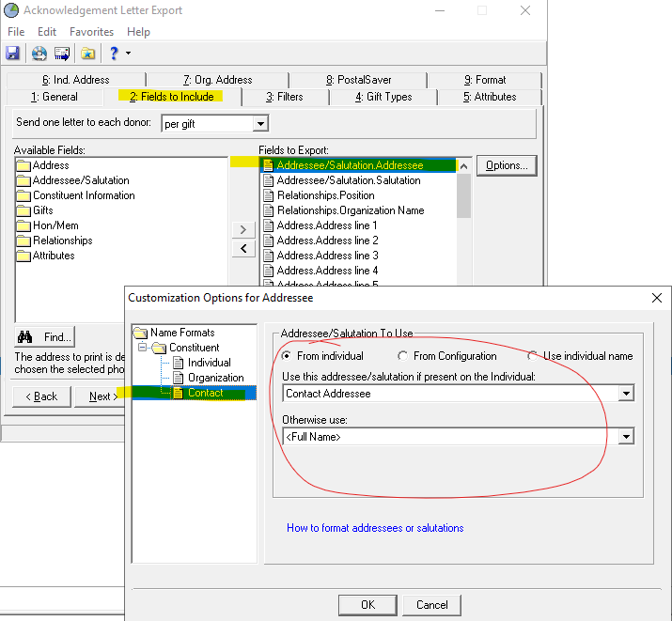
Task: Switch to the 6: Ind. Address tab
Action: point(76,80)
